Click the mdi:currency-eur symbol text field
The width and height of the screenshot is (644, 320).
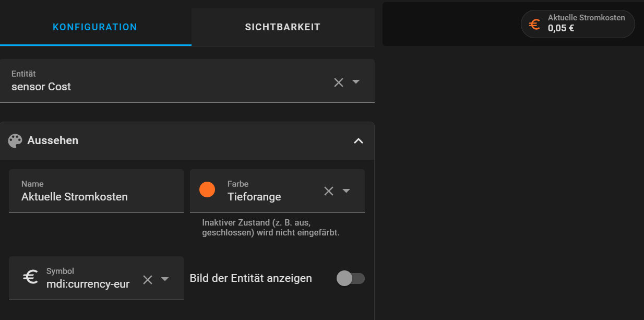click(x=88, y=283)
